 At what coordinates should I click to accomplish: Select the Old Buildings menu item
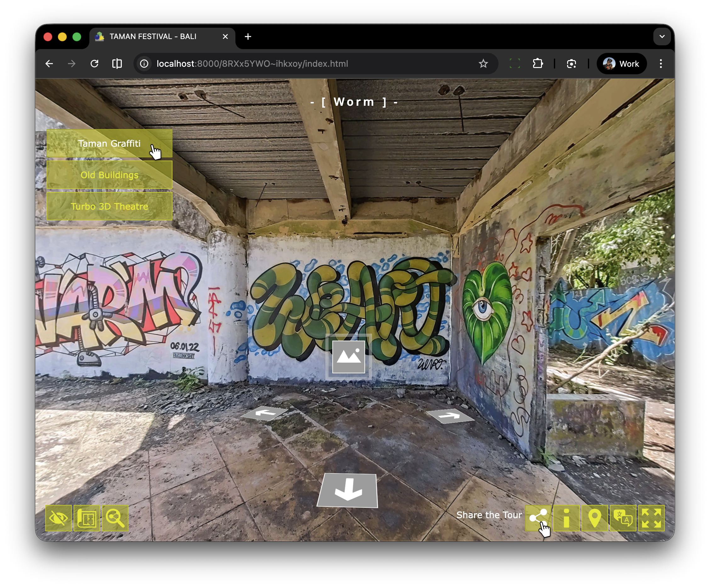click(x=109, y=175)
